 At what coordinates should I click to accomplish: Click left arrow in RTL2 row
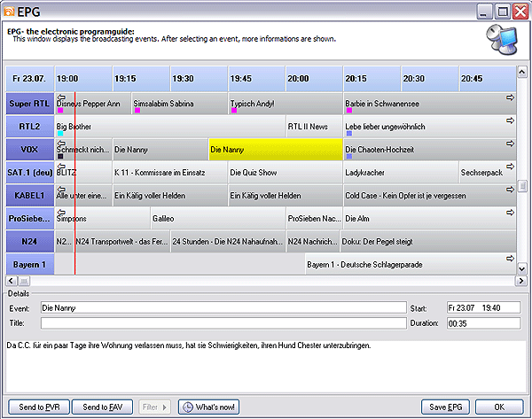pos(61,120)
